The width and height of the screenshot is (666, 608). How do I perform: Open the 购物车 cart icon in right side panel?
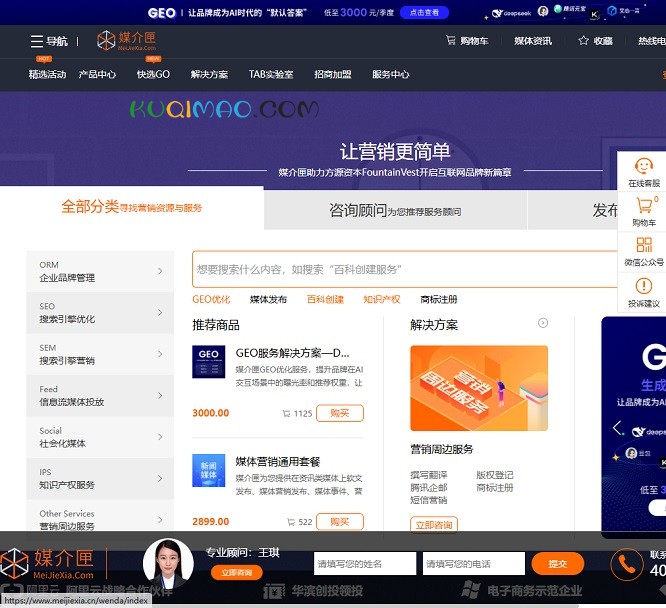click(x=645, y=205)
